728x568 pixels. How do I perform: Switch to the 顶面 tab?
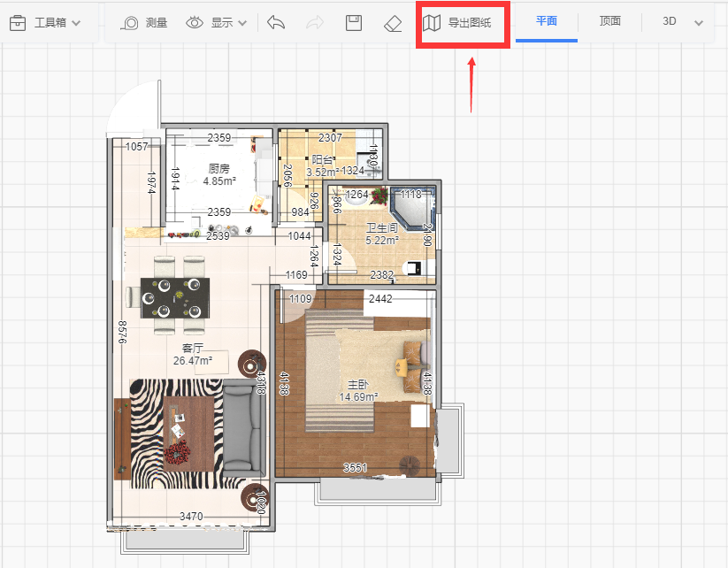point(610,21)
